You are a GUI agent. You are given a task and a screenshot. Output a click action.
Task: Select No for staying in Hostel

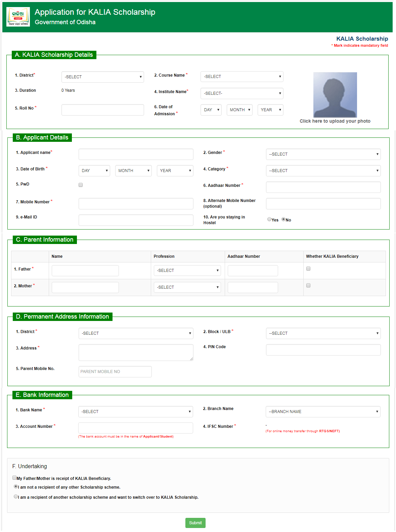tap(283, 219)
